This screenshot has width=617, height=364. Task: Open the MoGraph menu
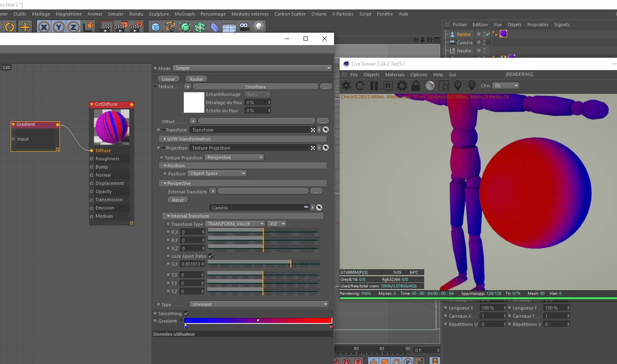tap(185, 14)
